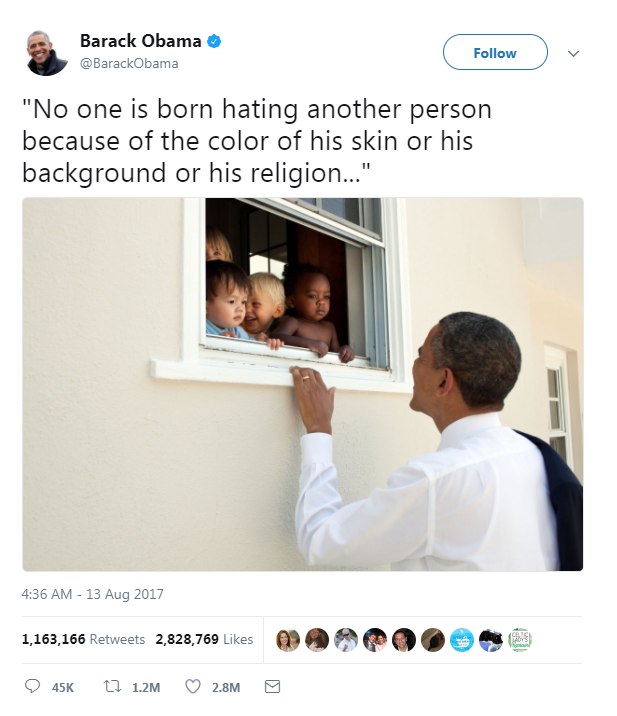The width and height of the screenshot is (617, 716).
Task: Click the 2.8M likes count
Action: tap(226, 687)
